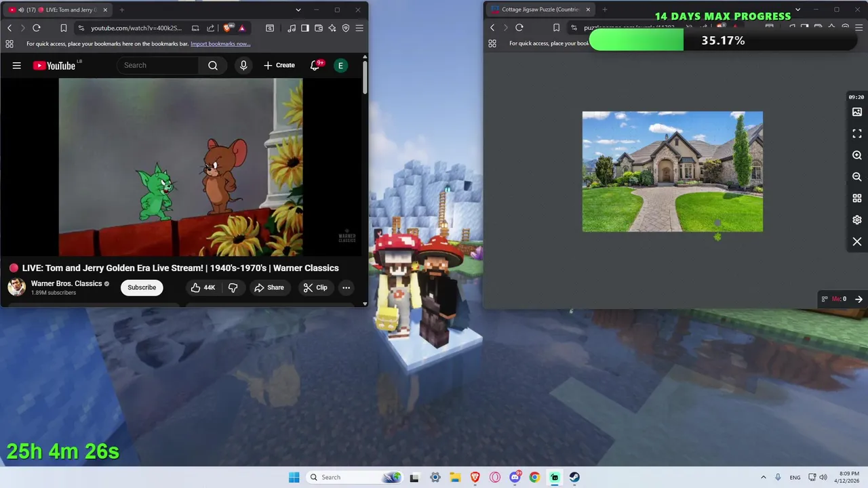Viewport: 868px width, 488px height.
Task: Click Import bookmarks now link
Action: [x=220, y=43]
